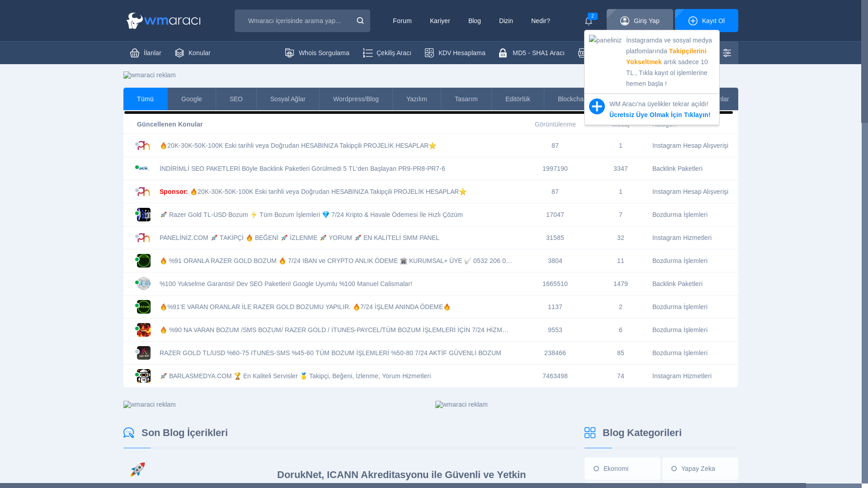Go to the Forum page

click(402, 21)
